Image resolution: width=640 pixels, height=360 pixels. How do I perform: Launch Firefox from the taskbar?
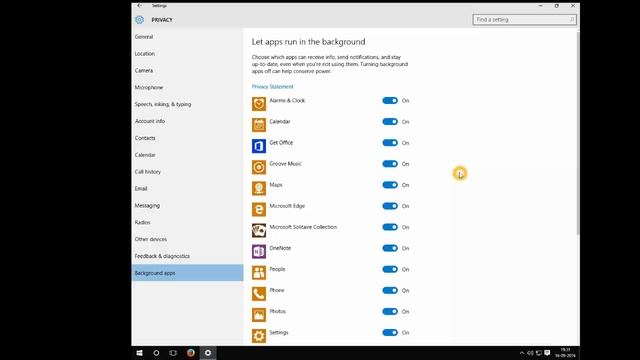[191, 353]
